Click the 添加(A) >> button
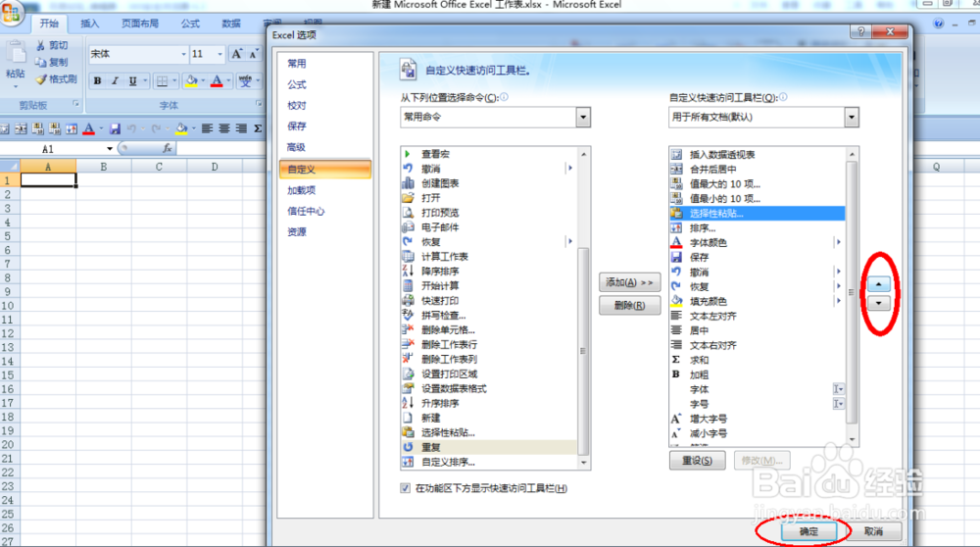Screen dimensions: 980x547 629,282
